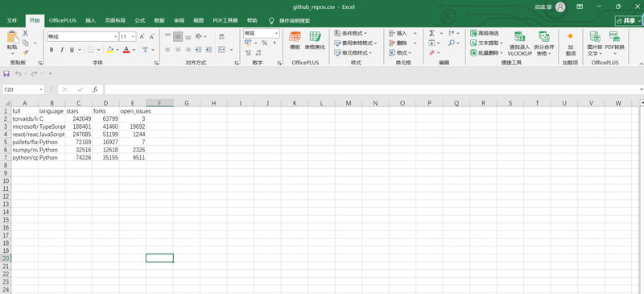Toggle italic formatting
This screenshot has width=644, height=294.
coord(62,50)
